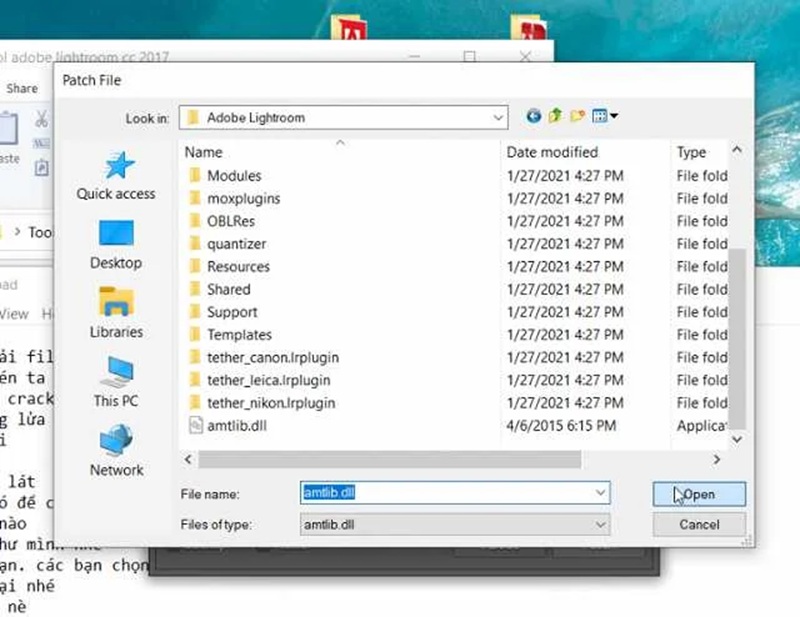Click the Cancel button
Screen dimensions: 800x617
[698, 524]
